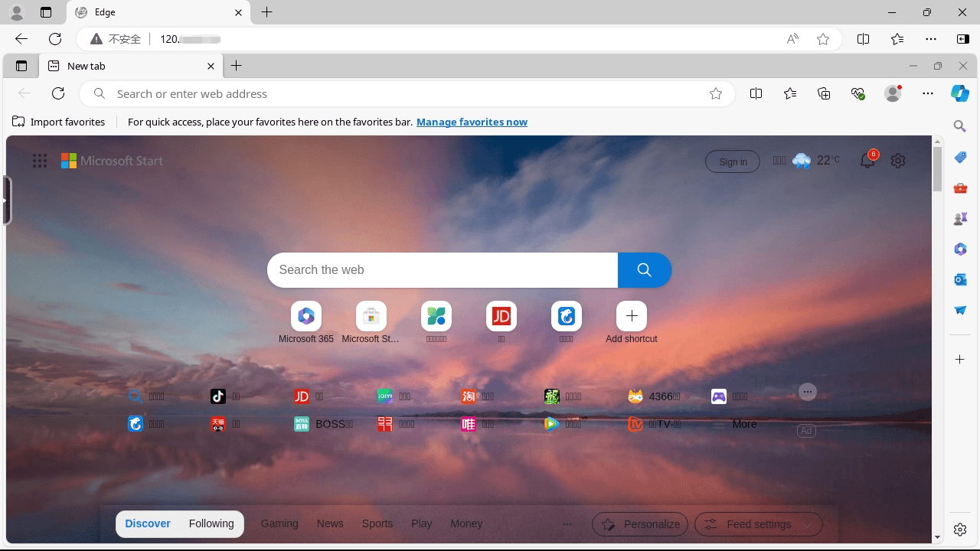Open Games in the Edge sidebar
The image size is (980, 551).
[x=960, y=218]
